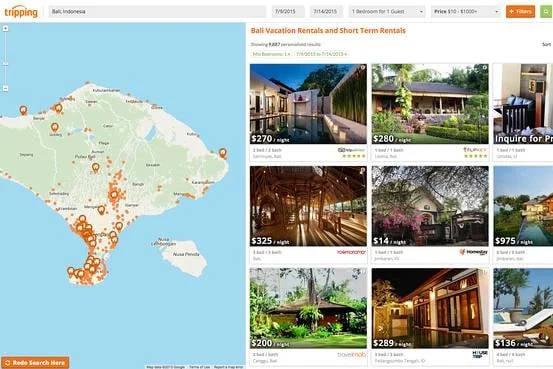Viewport: 553px width, 369px height.
Task: Click the star rating on the $280 listing
Action: click(476, 156)
